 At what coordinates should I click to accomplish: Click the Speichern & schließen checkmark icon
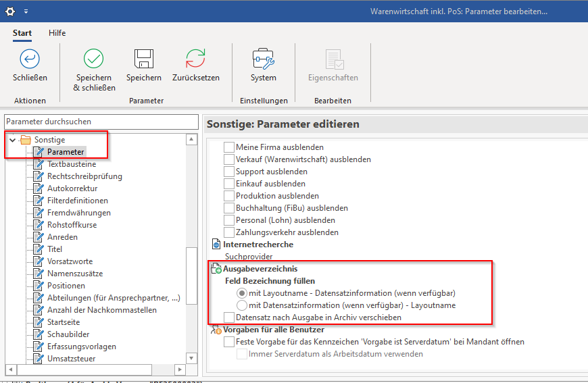(94, 59)
